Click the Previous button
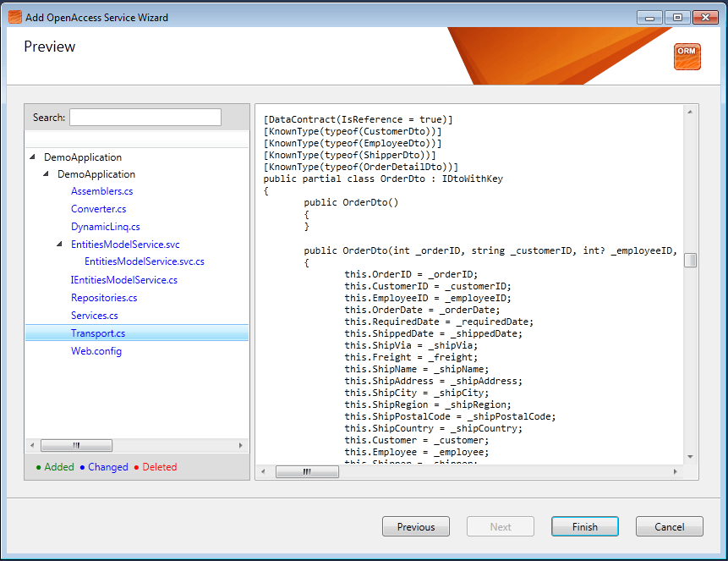 [x=416, y=526]
